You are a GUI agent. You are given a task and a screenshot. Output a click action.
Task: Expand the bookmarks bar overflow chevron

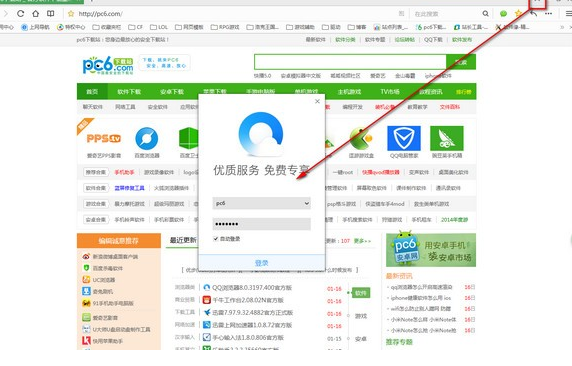click(562, 27)
